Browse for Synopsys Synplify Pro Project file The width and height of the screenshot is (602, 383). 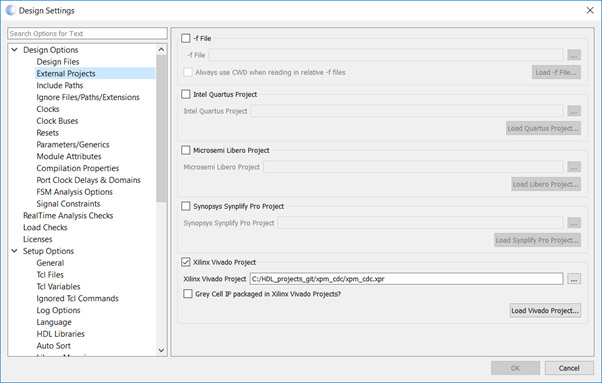click(x=574, y=223)
